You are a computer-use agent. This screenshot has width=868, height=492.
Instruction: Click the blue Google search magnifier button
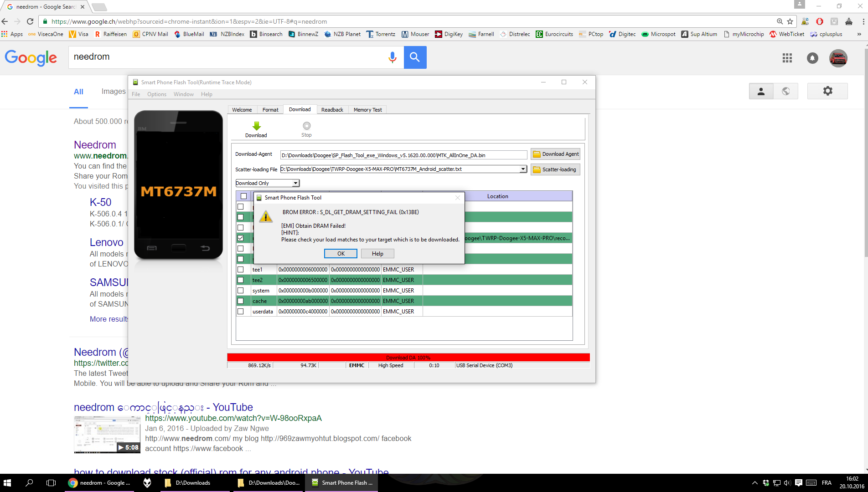coord(415,57)
